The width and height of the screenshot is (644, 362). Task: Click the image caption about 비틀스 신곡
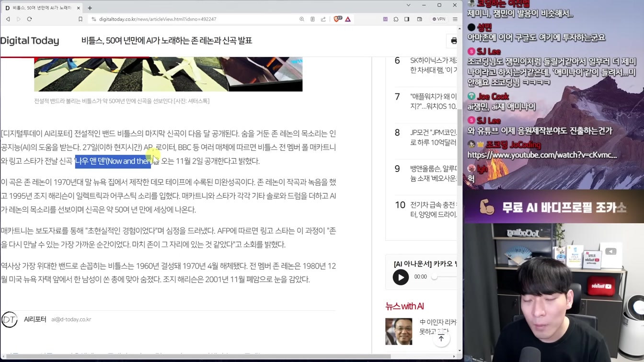pos(122,101)
